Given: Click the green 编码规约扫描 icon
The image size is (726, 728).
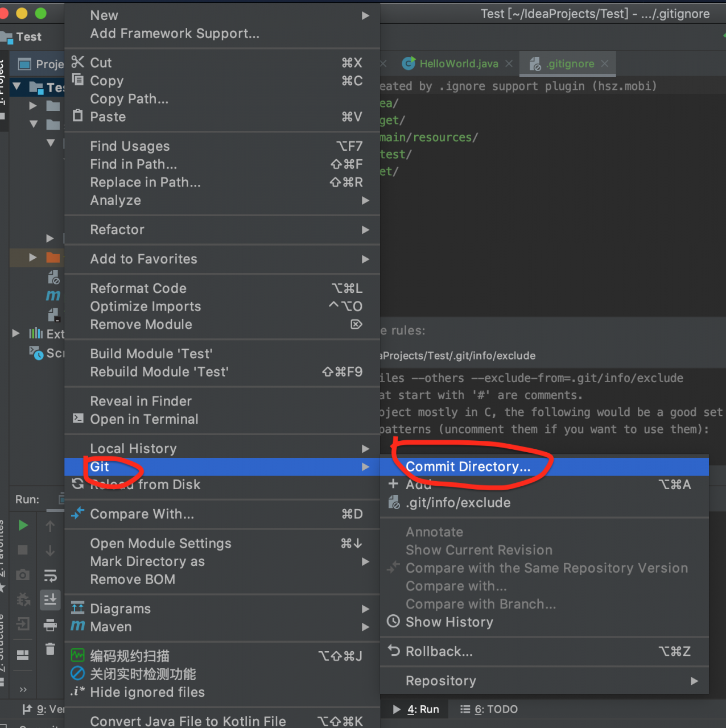Looking at the screenshot, I should (x=78, y=655).
